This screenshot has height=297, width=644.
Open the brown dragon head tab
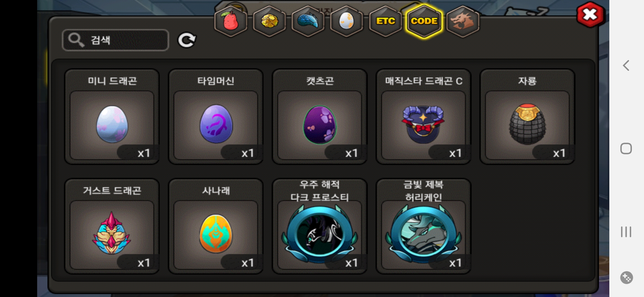point(463,21)
